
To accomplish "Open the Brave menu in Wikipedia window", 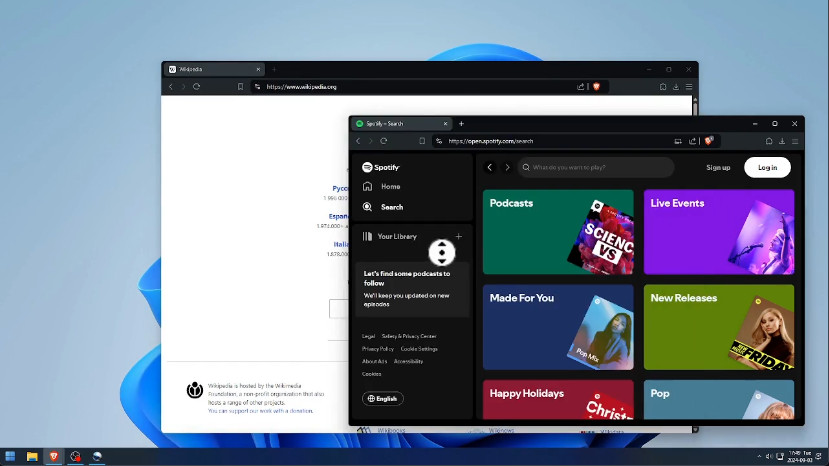I will point(689,87).
